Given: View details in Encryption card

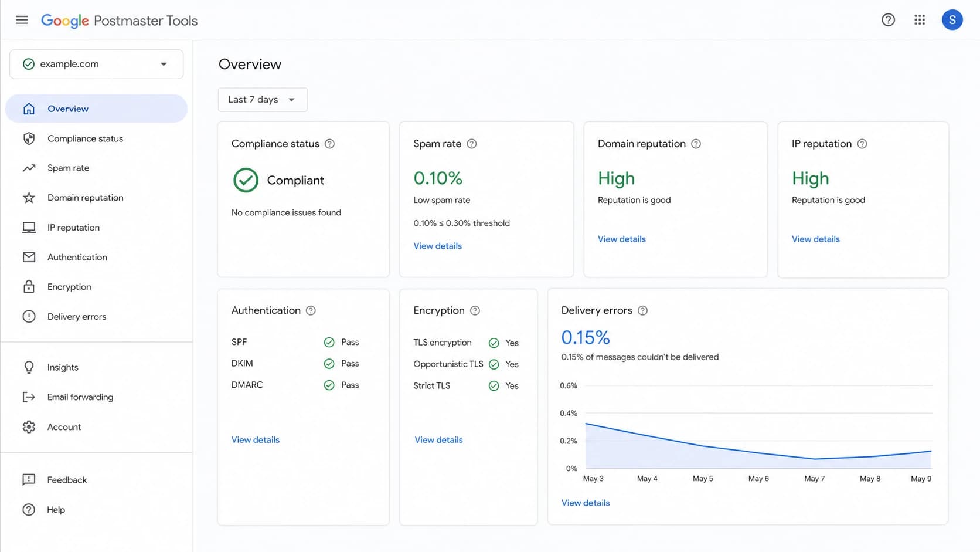Looking at the screenshot, I should [x=438, y=440].
